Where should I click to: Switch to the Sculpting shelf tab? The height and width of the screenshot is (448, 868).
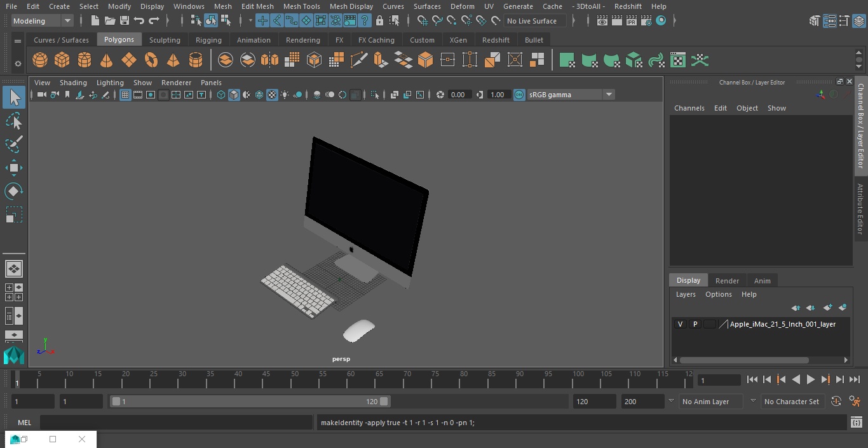(165, 39)
